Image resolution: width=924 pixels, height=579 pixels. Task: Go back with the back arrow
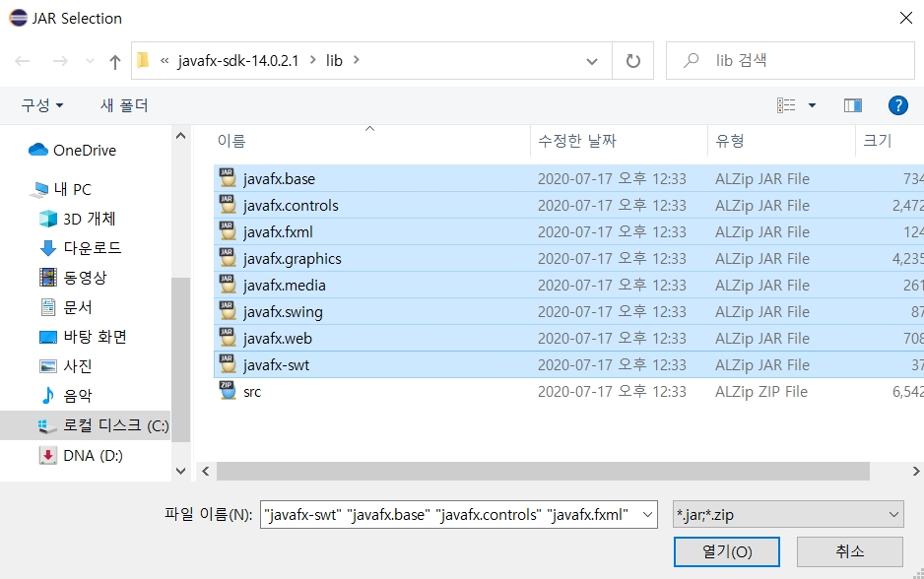point(23,61)
